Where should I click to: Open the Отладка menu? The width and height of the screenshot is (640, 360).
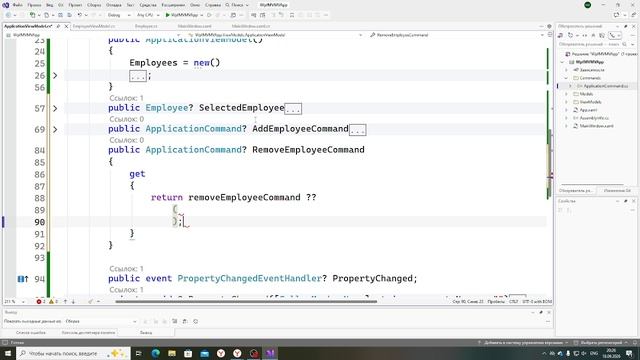pos(114,5)
